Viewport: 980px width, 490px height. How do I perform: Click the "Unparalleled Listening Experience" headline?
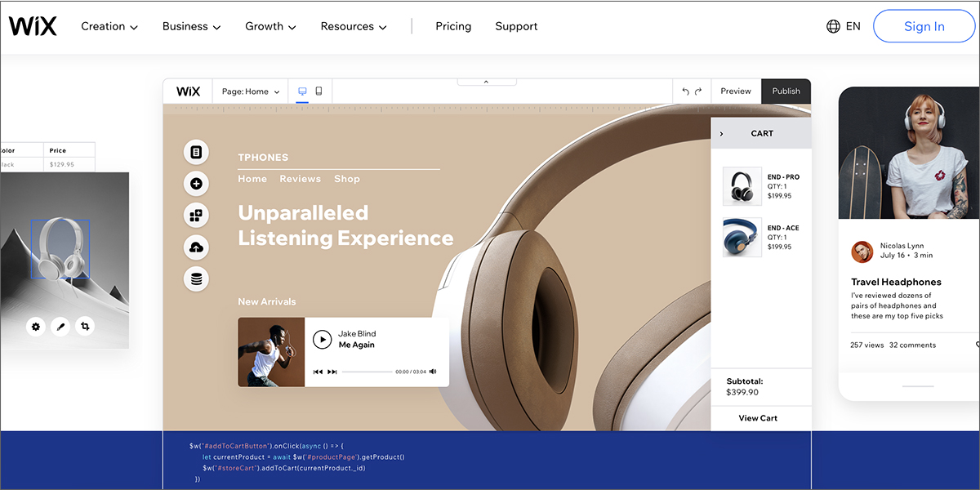coord(345,225)
